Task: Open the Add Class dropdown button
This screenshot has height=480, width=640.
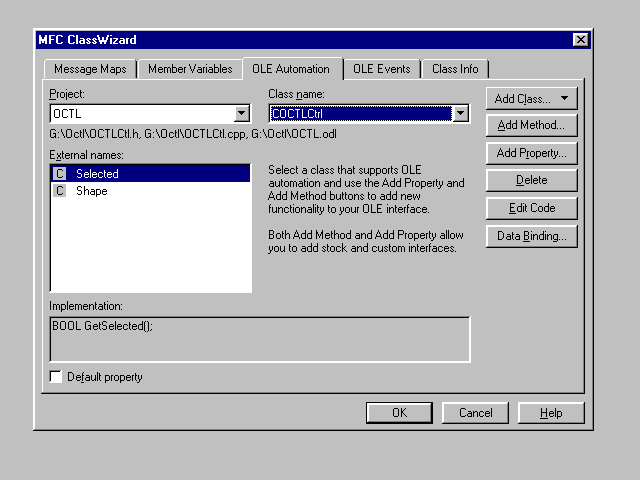Action: click(x=531, y=98)
